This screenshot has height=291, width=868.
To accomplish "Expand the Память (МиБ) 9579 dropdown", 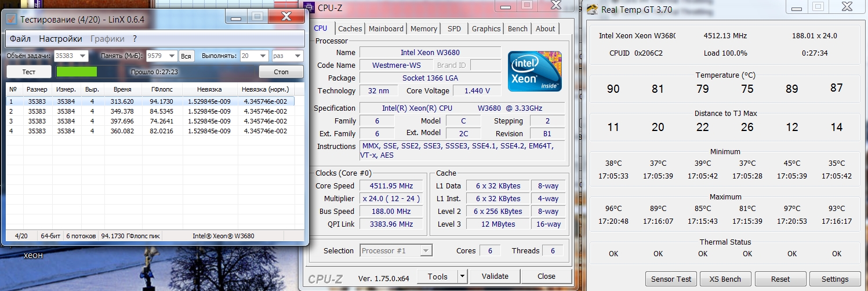I will [x=172, y=56].
